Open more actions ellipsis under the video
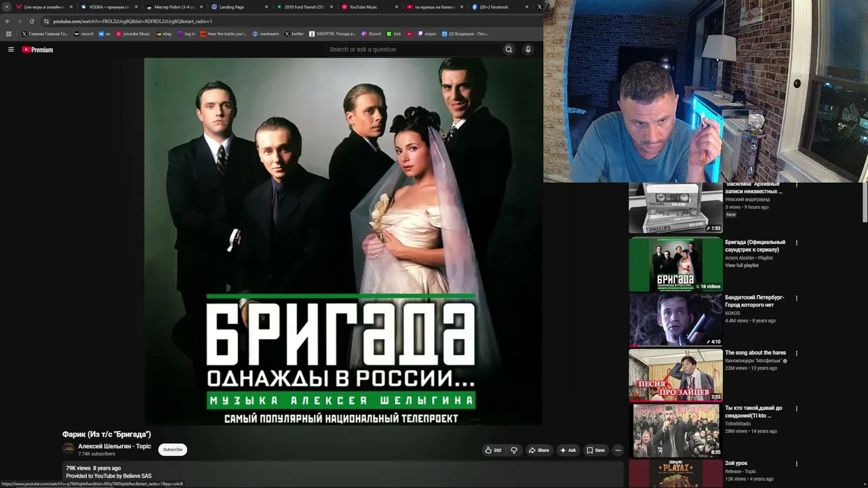Image resolution: width=868 pixels, height=488 pixels. (x=618, y=450)
